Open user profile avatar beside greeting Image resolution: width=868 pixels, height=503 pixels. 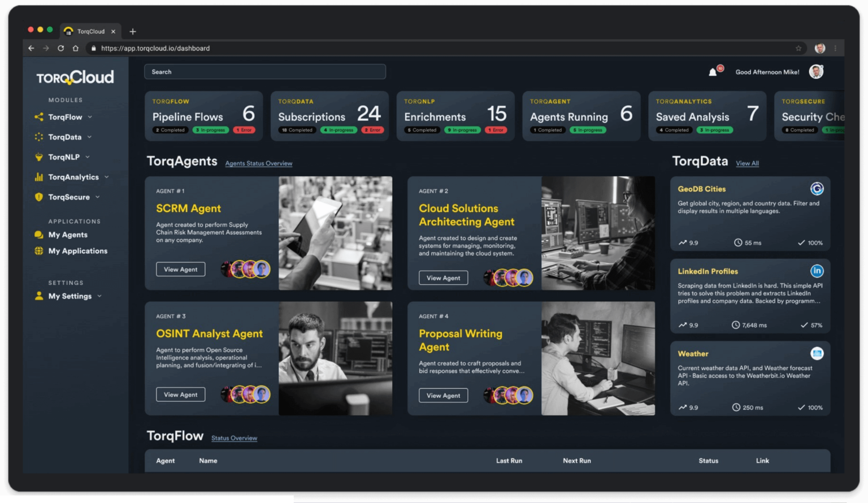(x=815, y=72)
